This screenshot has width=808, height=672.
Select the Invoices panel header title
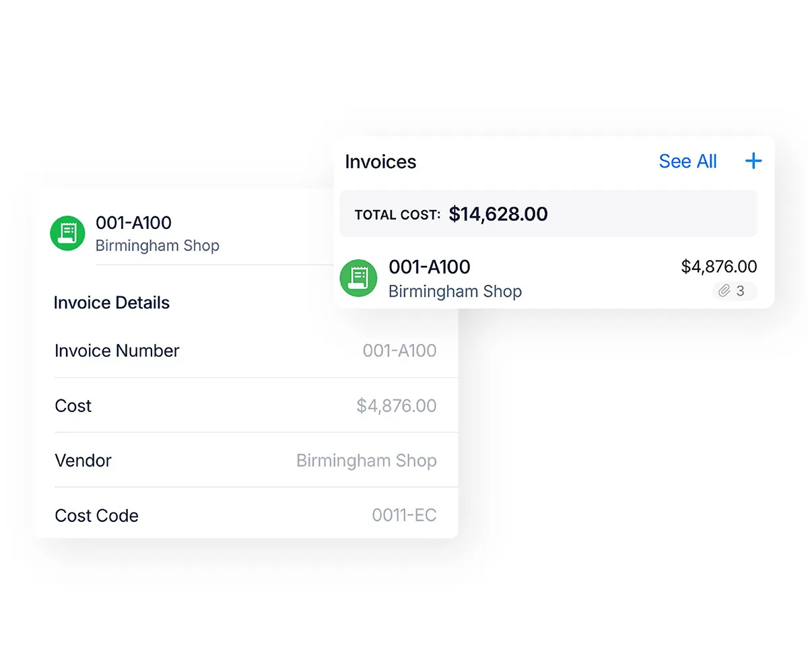coord(380,162)
